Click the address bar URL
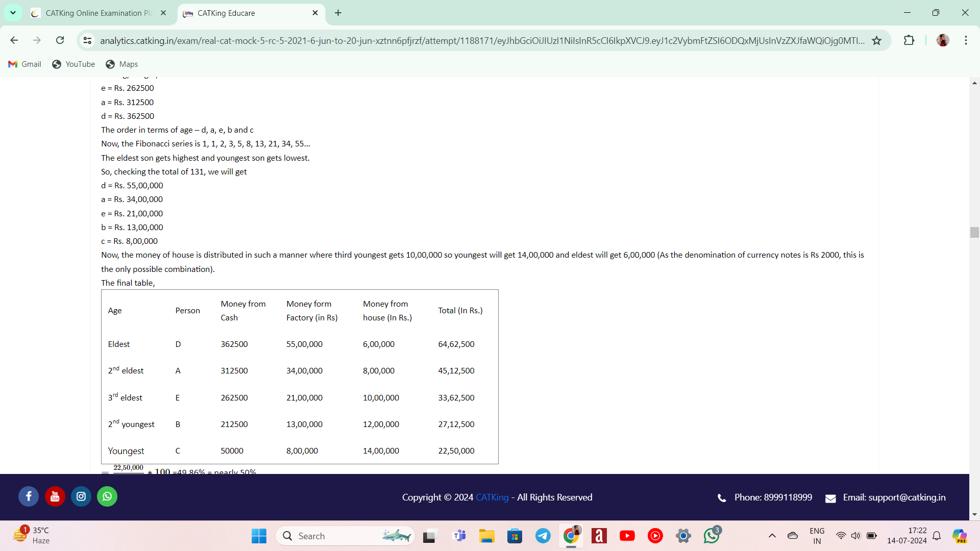The image size is (980, 551). [x=482, y=40]
